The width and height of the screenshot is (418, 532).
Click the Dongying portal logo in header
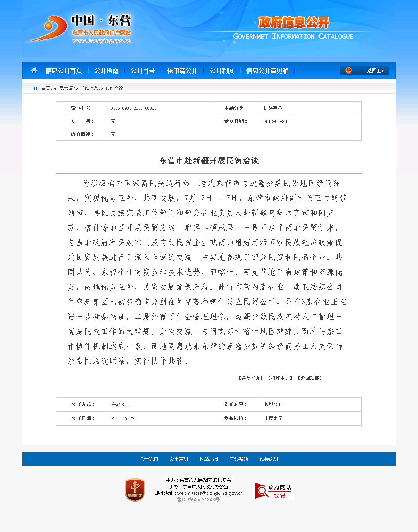click(80, 29)
